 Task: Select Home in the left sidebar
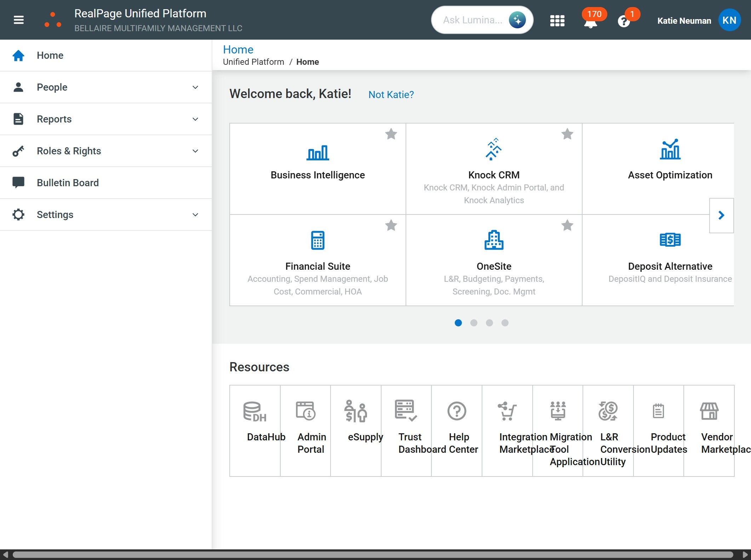tap(50, 55)
